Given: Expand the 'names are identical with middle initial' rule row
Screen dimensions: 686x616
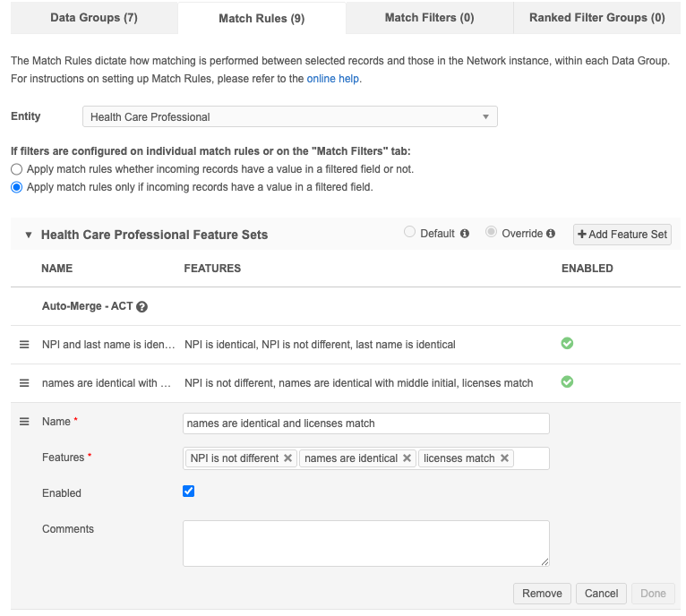Looking at the screenshot, I should pos(106,383).
